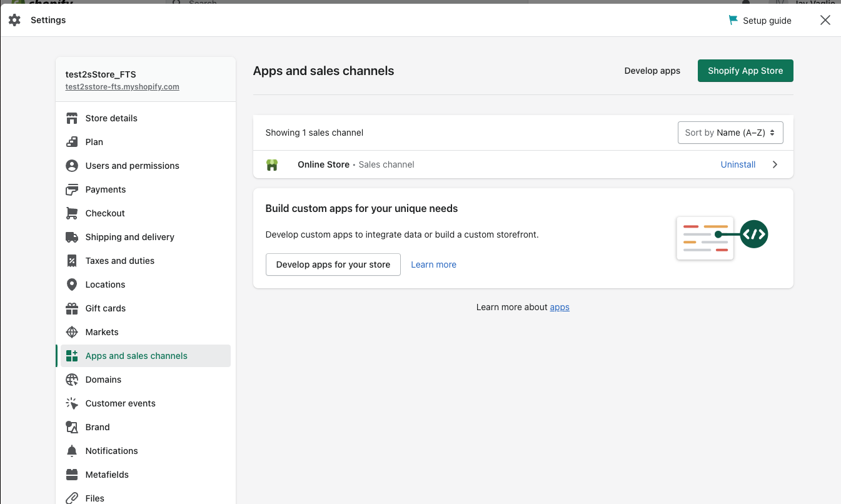The width and height of the screenshot is (841, 504).
Task: Click the Customer events cursor icon
Action: pos(72,403)
